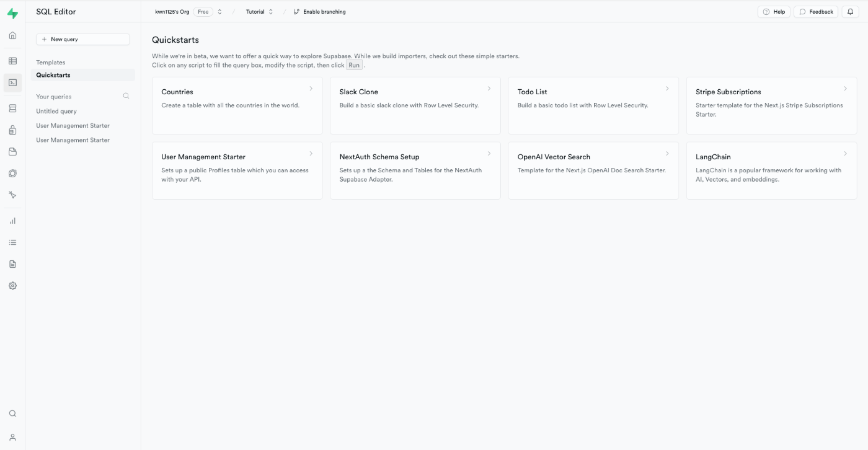Select the Slack Clone quickstart title

[358, 92]
